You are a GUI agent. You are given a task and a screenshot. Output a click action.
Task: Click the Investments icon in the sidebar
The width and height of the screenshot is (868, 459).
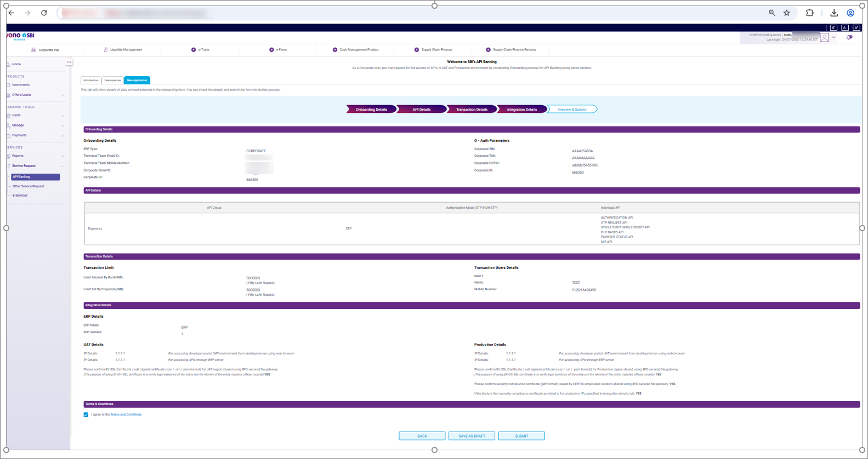click(8, 85)
